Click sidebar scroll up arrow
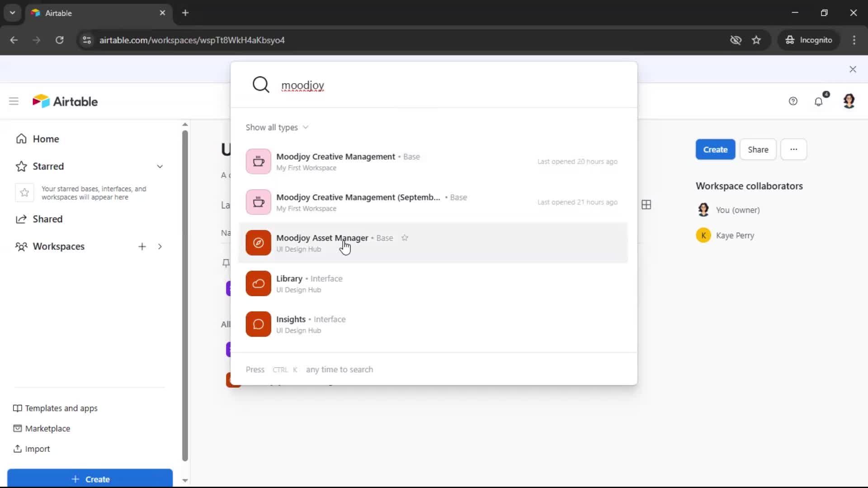868x488 pixels. point(185,124)
